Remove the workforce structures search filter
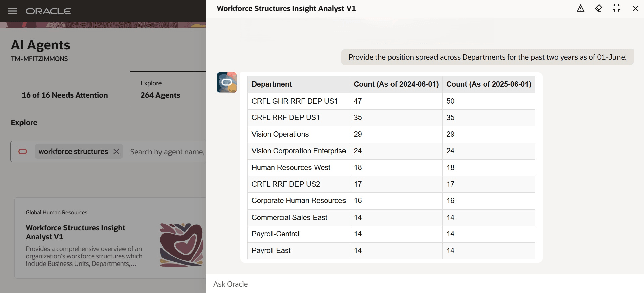Screen dimensions: 644x293 pyautogui.click(x=116, y=152)
